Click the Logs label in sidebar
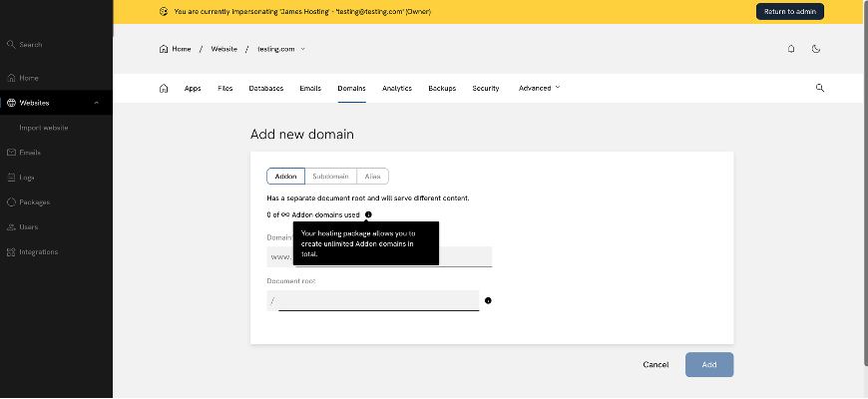 pos(27,178)
